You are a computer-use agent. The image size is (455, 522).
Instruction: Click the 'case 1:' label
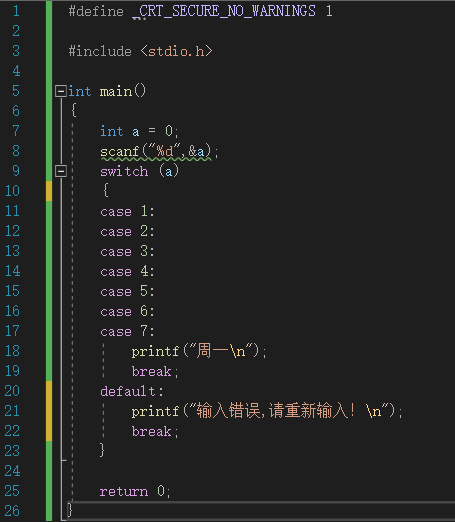[x=127, y=211]
